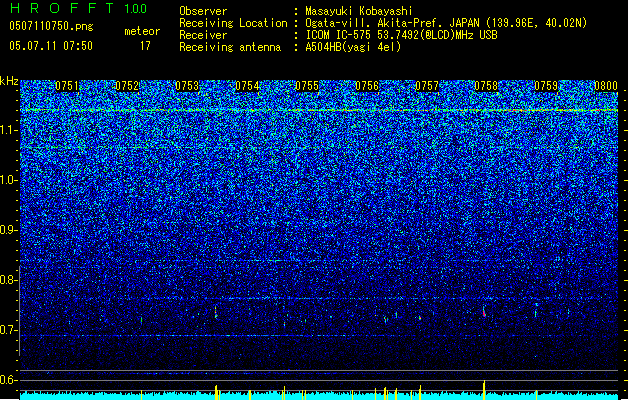Click the HROFFT program title

click(61, 8)
